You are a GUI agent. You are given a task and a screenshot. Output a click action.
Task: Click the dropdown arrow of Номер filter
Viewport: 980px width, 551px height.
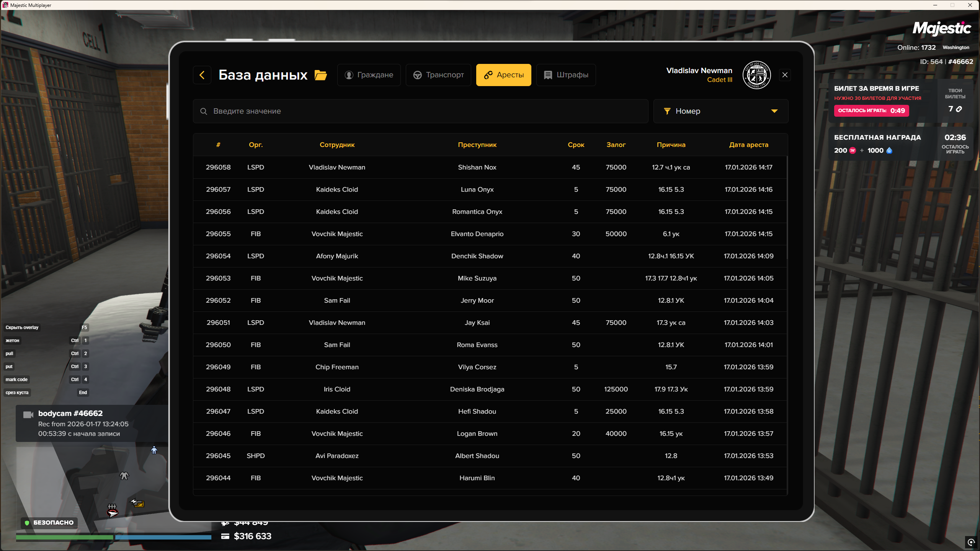click(x=774, y=111)
